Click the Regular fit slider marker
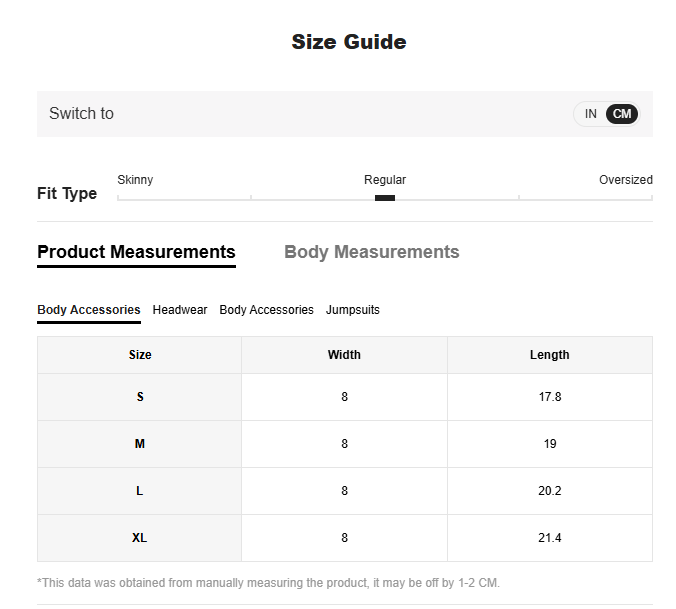676x609 pixels. pos(385,198)
